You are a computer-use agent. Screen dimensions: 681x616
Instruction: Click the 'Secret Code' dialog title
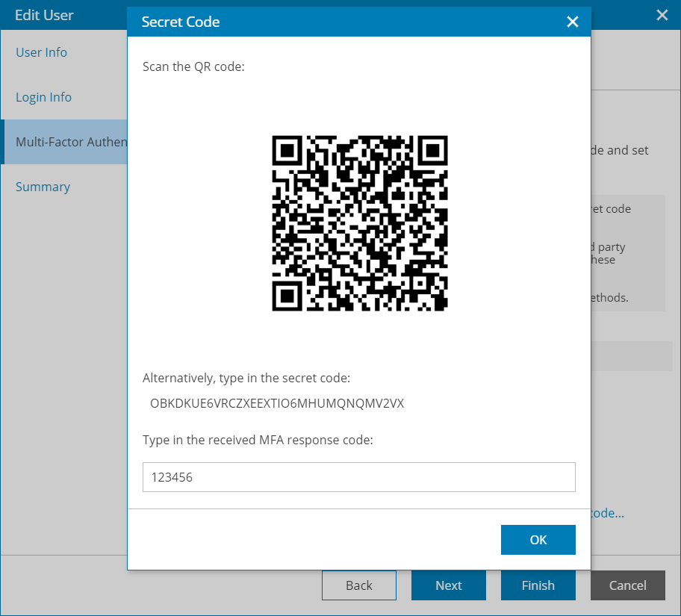(x=180, y=22)
